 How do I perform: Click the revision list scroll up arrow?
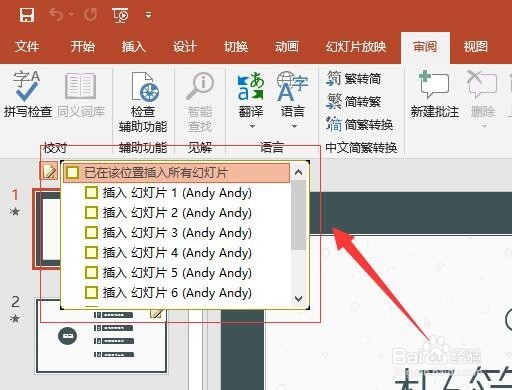299,172
